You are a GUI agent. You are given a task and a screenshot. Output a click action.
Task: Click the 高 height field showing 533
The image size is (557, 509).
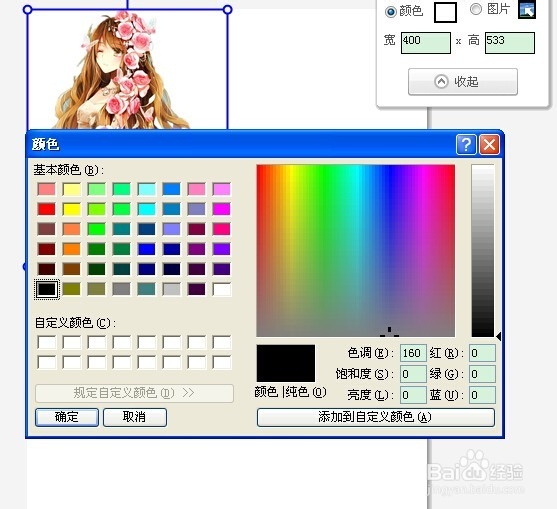[510, 43]
